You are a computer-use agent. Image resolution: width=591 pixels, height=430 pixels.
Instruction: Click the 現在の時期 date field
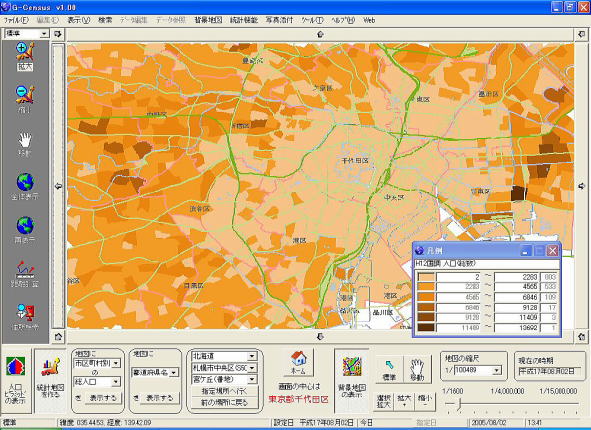tap(550, 371)
